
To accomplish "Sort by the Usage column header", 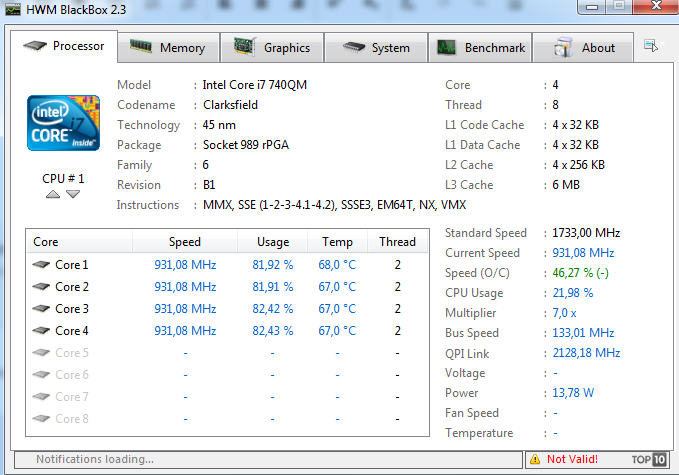I will 273,242.
